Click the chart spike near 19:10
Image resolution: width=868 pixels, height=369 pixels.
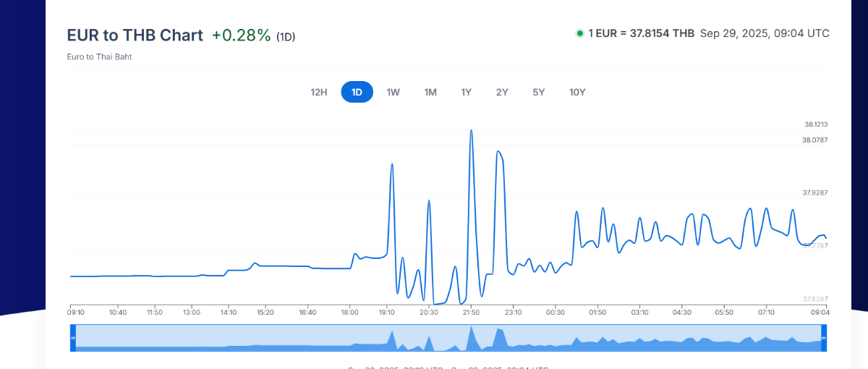click(392, 164)
